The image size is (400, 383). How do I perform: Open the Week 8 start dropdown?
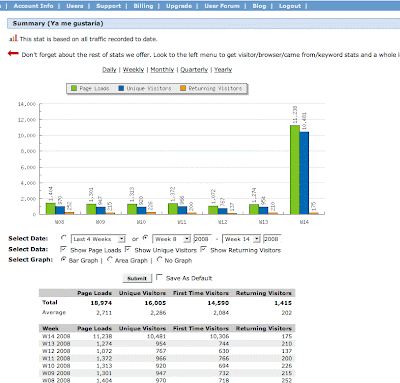tap(171, 239)
